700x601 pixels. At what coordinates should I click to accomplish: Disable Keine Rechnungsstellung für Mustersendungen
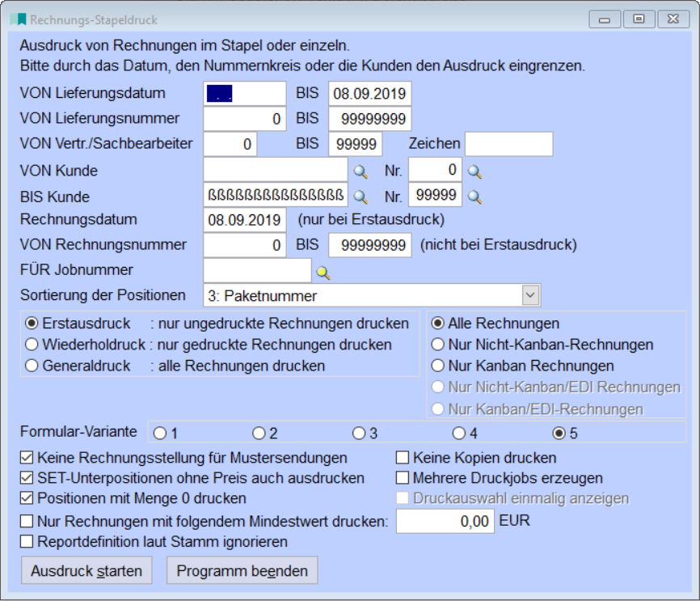coord(25,459)
